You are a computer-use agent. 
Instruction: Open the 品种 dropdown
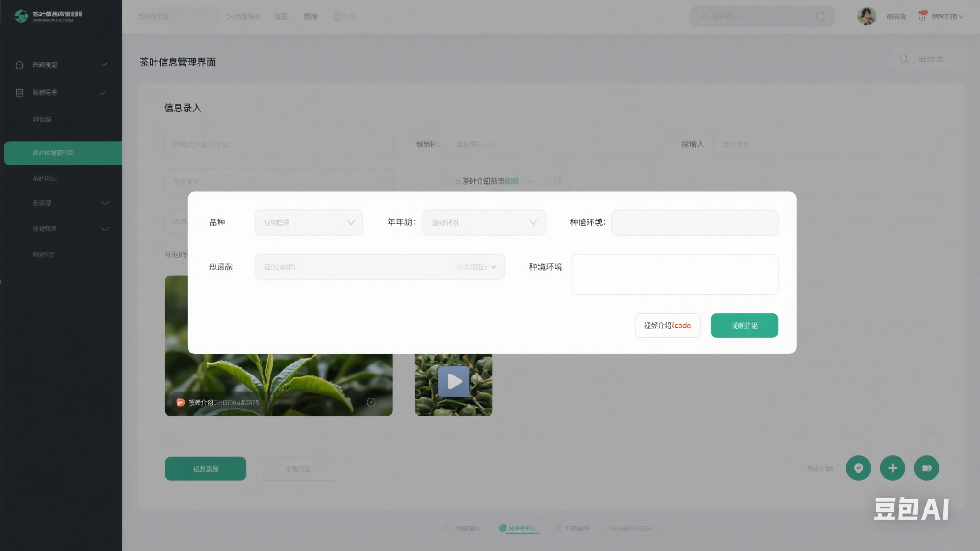coord(309,222)
